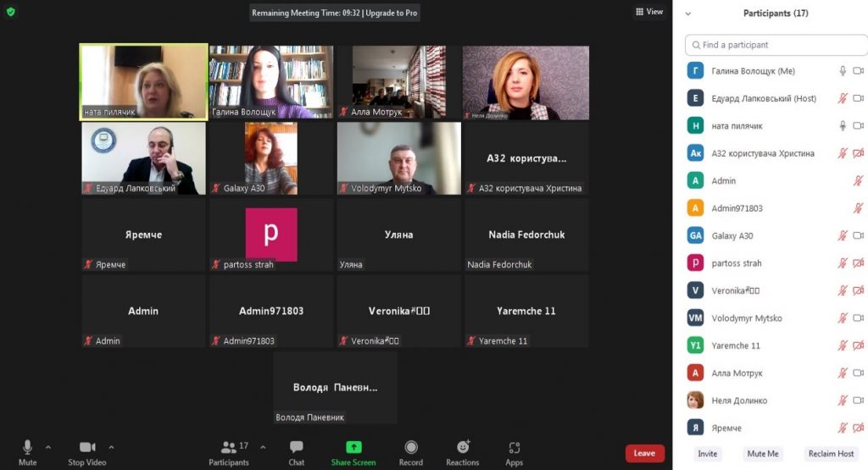Mute the microphone in bottom toolbar

pos(27,448)
